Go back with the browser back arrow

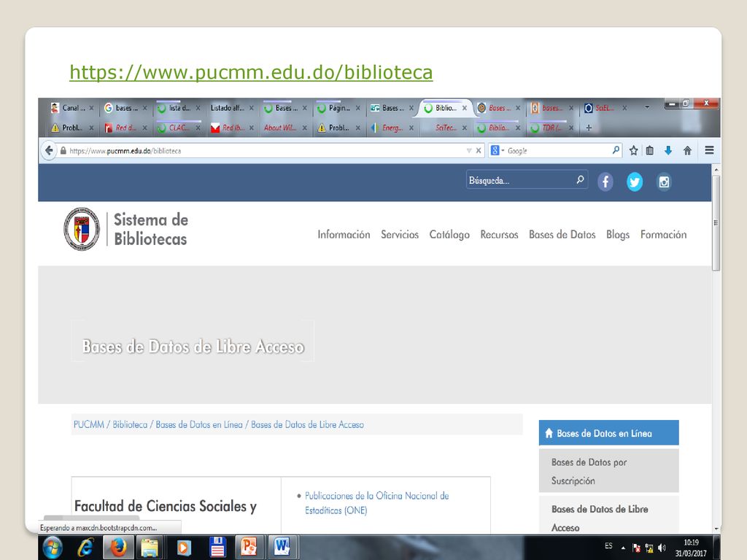[x=49, y=150]
